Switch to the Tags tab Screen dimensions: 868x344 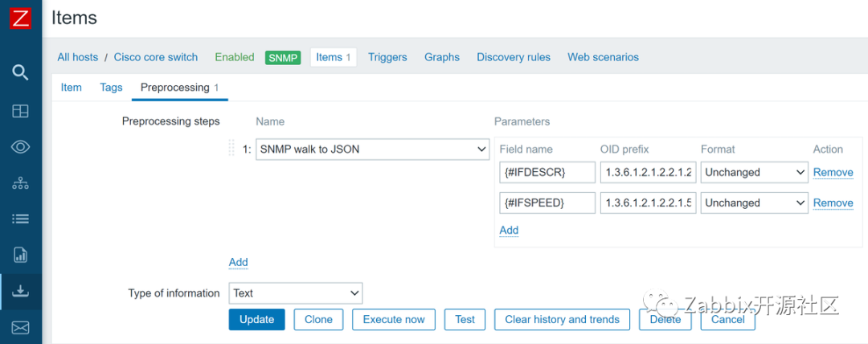[x=111, y=87]
